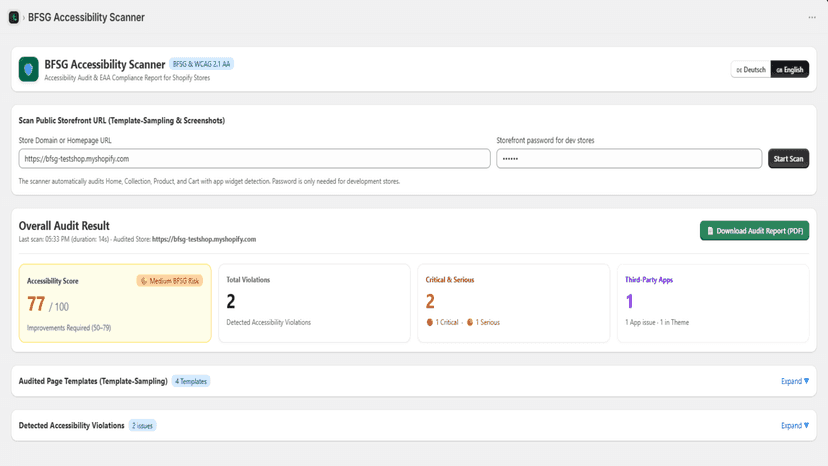
Task: Click the Store Domain URL input field
Action: point(255,159)
